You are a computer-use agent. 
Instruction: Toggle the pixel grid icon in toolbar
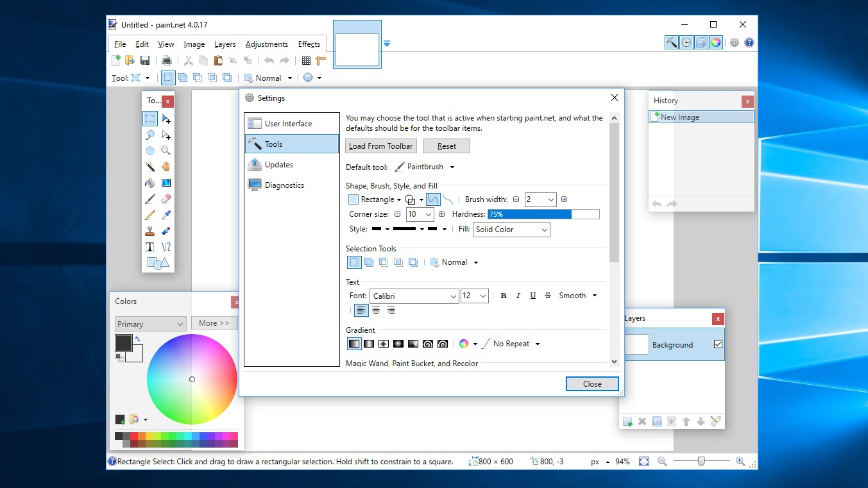click(x=306, y=60)
